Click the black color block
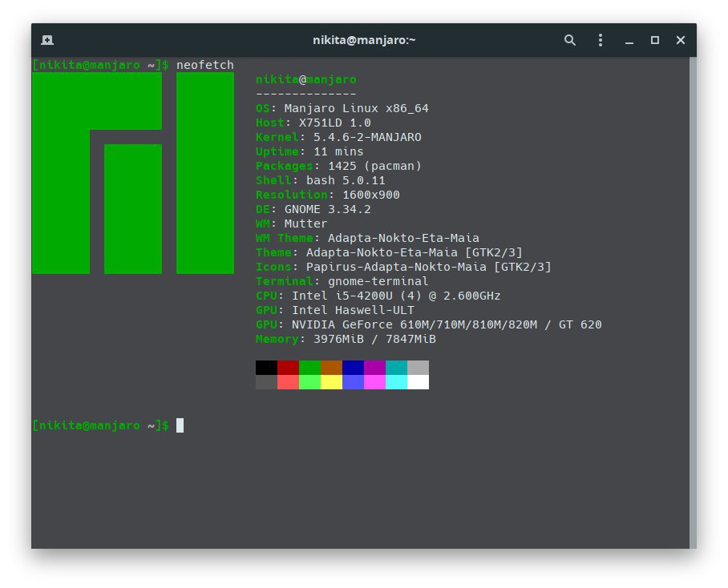The image size is (728, 588). coord(266,368)
